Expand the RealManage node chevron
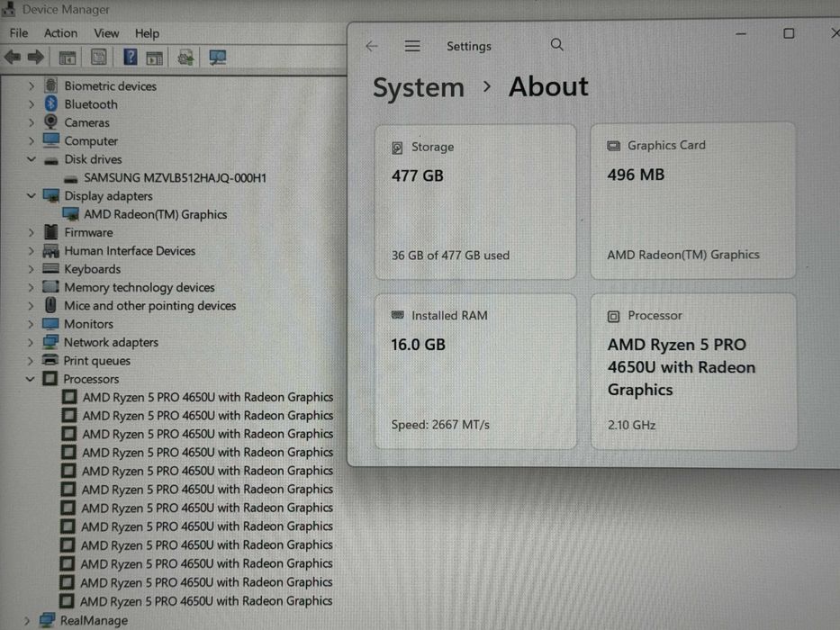This screenshot has height=630, width=840. pyautogui.click(x=26, y=620)
